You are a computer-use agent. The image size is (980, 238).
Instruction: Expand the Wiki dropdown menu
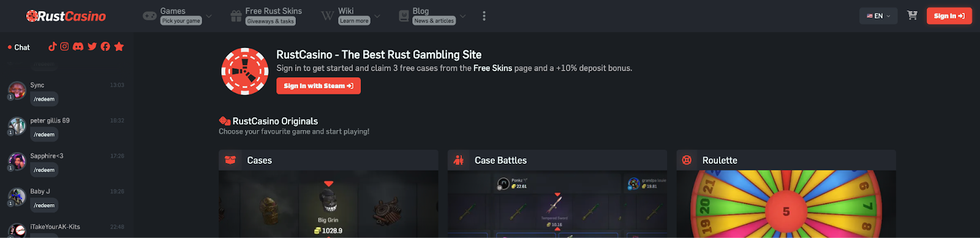(x=350, y=16)
